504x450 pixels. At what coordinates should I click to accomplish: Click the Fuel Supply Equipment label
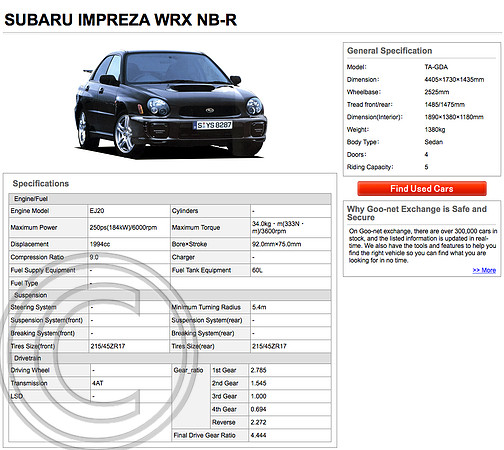pyautogui.click(x=43, y=270)
